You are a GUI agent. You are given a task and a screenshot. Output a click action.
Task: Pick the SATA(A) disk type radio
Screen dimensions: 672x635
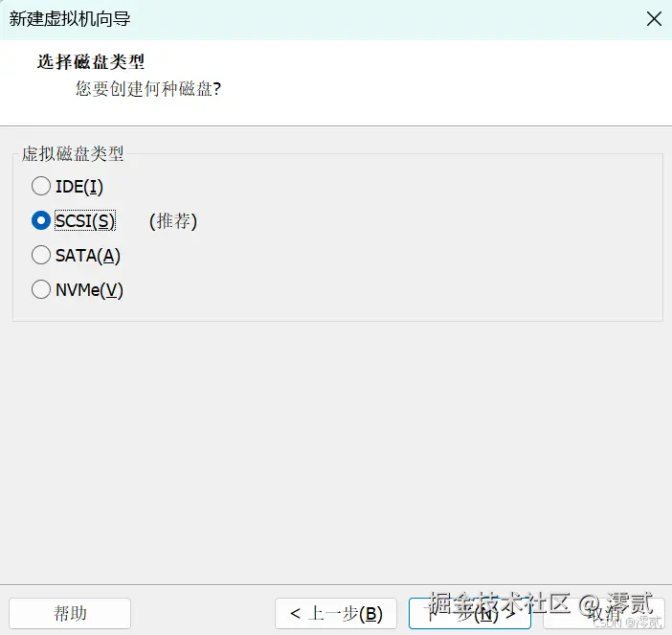(x=41, y=255)
